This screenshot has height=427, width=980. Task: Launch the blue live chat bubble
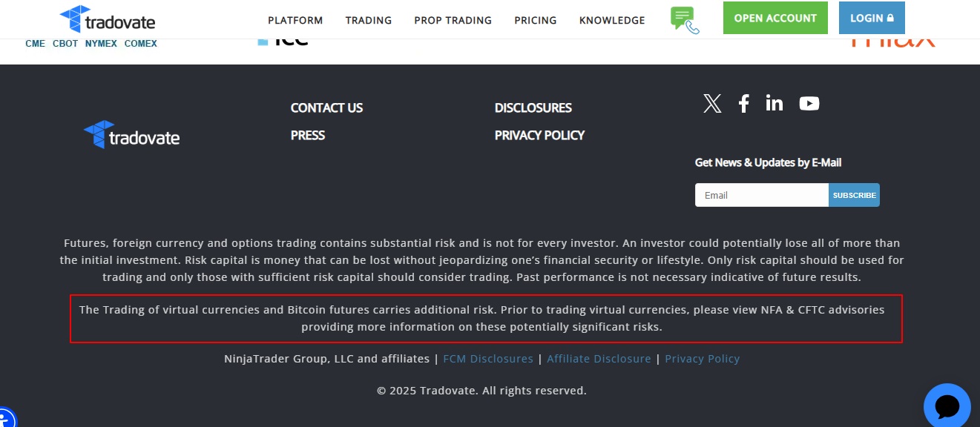coord(947,406)
